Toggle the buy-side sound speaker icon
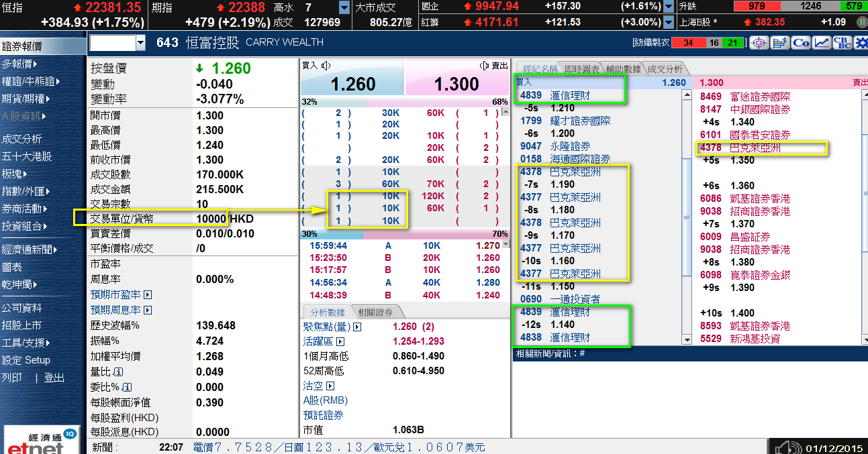The height and width of the screenshot is (454, 868). (x=326, y=66)
